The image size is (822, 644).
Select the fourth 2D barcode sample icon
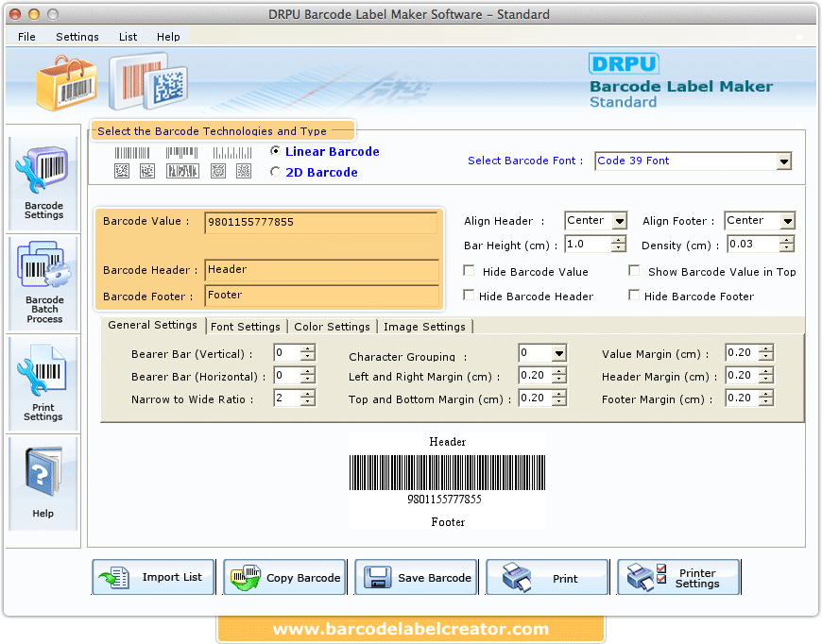(218, 171)
